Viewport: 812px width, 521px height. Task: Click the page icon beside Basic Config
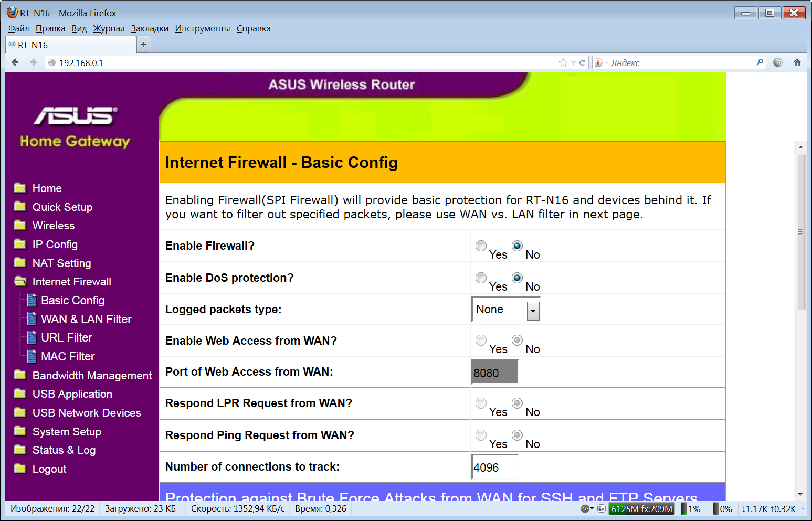pyautogui.click(x=31, y=300)
